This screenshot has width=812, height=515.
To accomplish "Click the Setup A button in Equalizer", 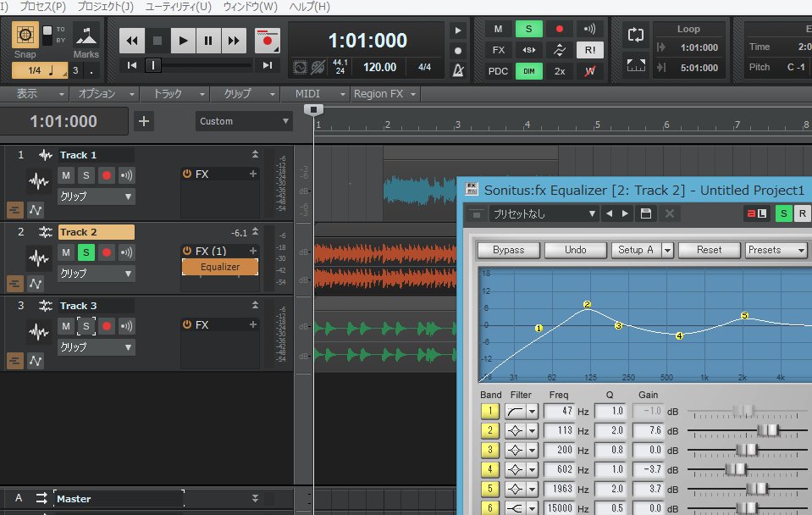I will click(635, 250).
